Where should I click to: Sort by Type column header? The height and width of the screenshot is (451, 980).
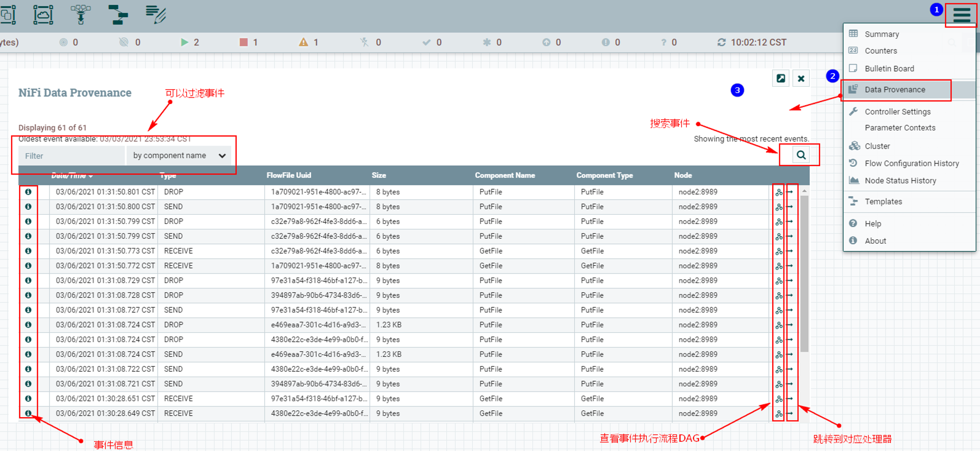[x=168, y=175]
